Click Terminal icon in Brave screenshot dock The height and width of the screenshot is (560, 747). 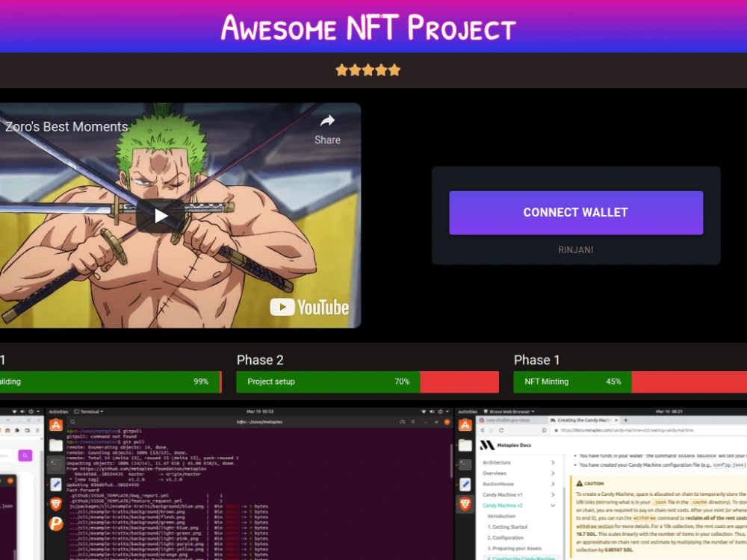pos(465,464)
